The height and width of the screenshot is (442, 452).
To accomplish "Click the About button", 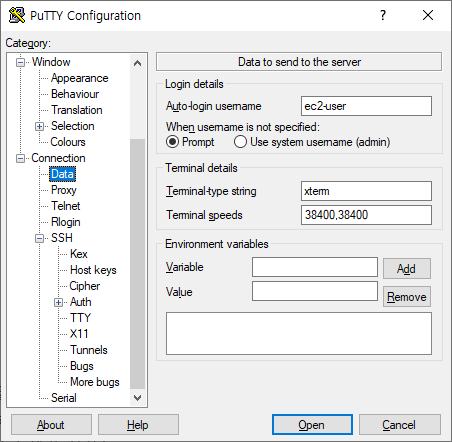I will pos(51,425).
